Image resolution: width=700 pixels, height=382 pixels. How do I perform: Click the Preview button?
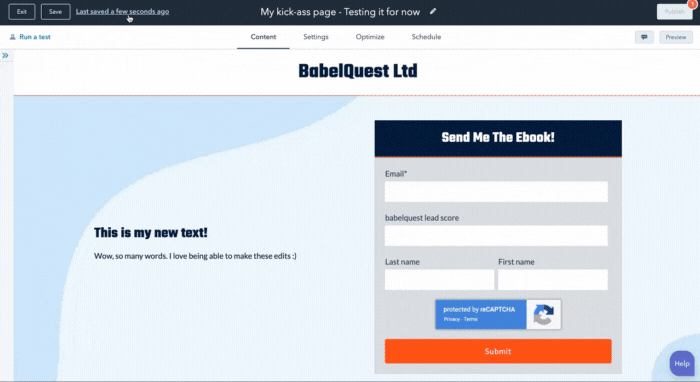tap(675, 37)
